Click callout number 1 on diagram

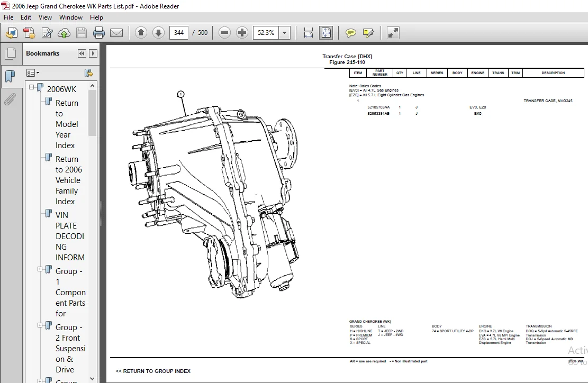point(181,94)
